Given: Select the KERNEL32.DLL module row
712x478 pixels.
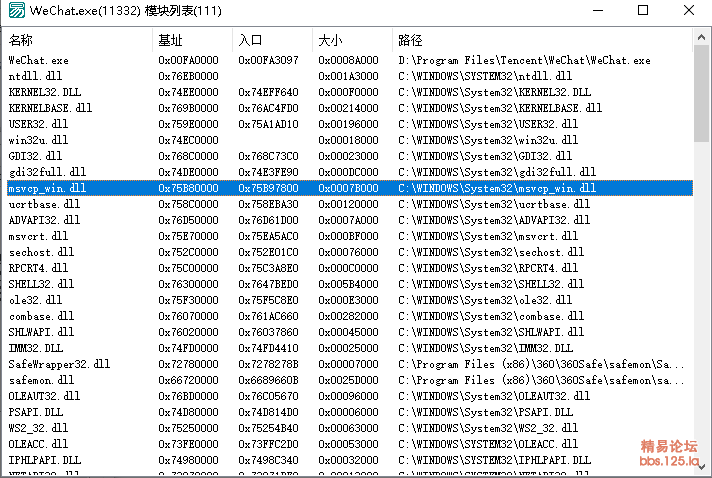Looking at the screenshot, I should [350, 92].
